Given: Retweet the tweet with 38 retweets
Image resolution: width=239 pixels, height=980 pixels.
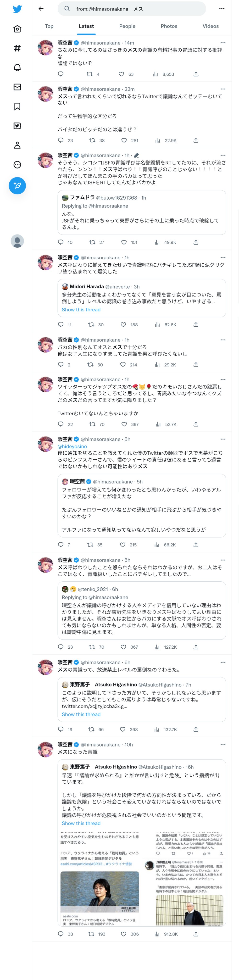Looking at the screenshot, I should [x=92, y=140].
